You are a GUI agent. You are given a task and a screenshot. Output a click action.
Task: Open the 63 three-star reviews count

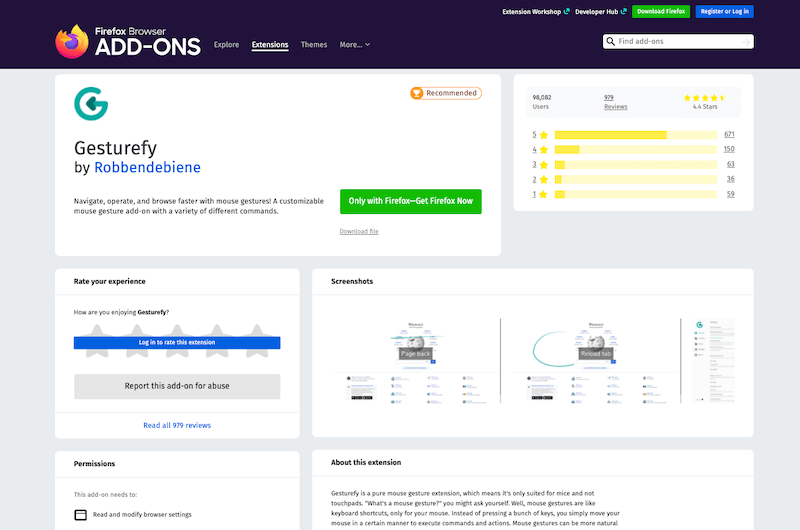click(731, 164)
